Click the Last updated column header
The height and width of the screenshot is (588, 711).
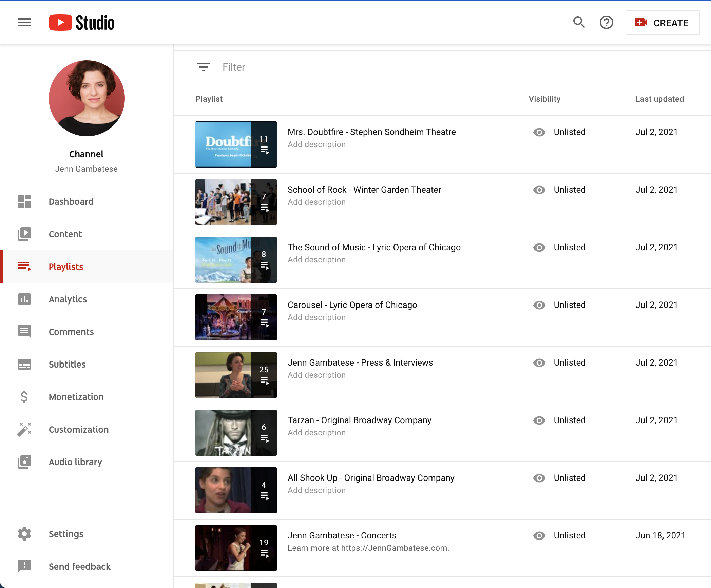click(x=659, y=99)
